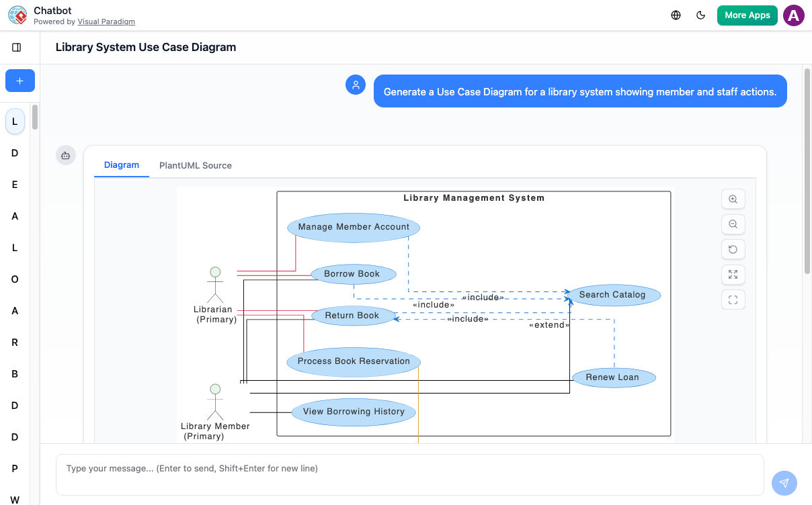This screenshot has height=505, width=812.
Task: Switch to the PlantUML Source tab
Action: [x=195, y=165]
